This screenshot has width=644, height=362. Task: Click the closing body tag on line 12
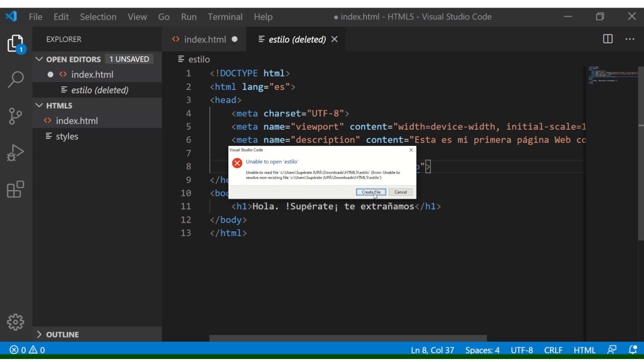[x=228, y=220]
